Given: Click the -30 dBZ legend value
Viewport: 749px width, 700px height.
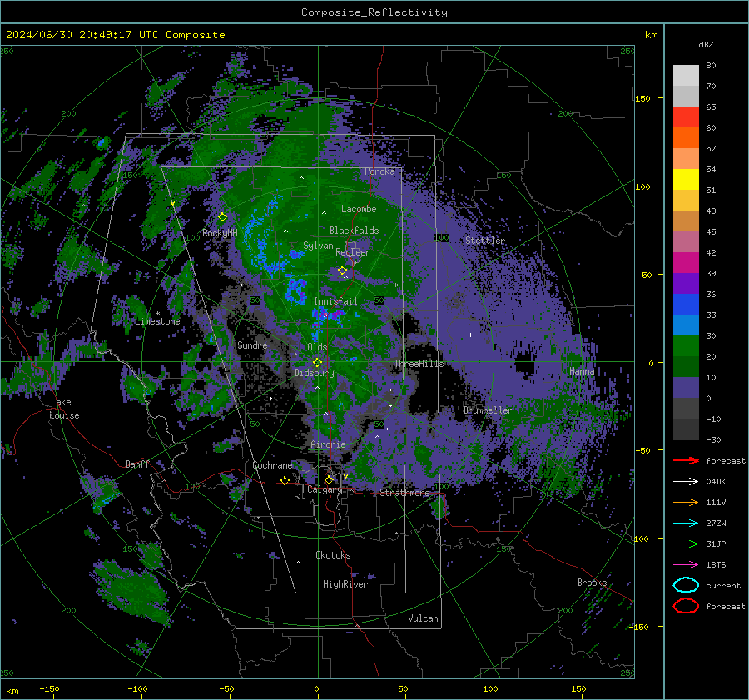Looking at the screenshot, I should point(713,439).
